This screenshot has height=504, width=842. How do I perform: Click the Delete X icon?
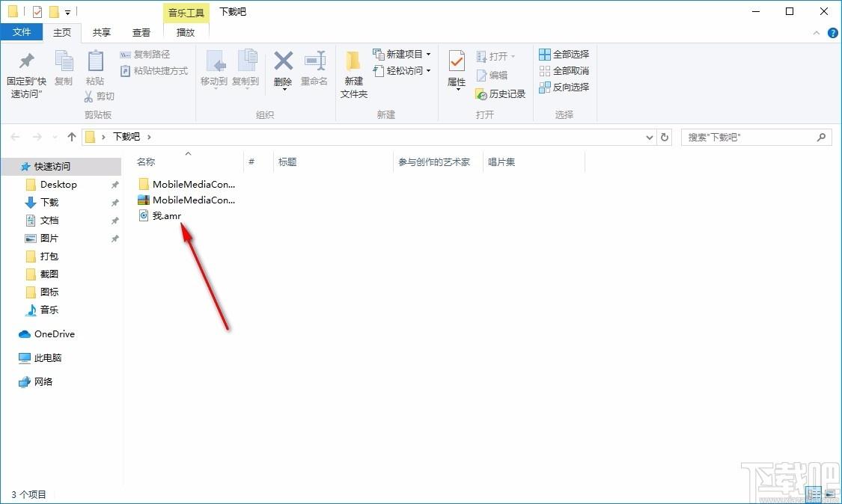click(283, 61)
